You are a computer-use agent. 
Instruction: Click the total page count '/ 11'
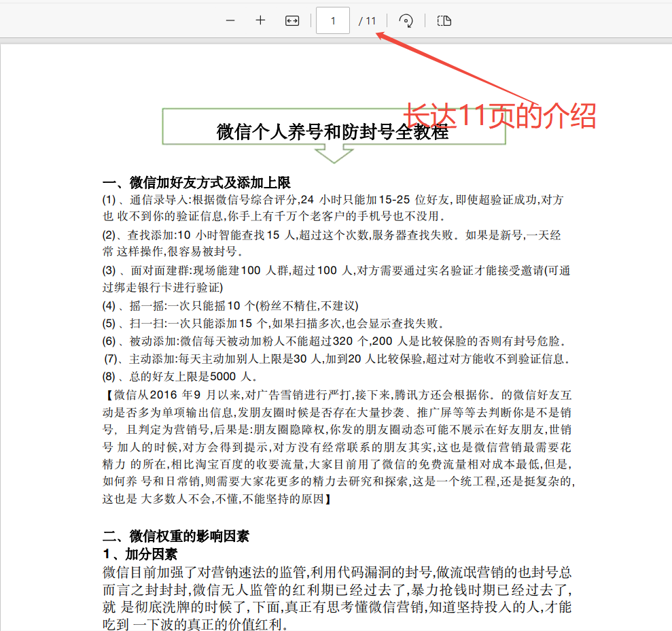368,21
